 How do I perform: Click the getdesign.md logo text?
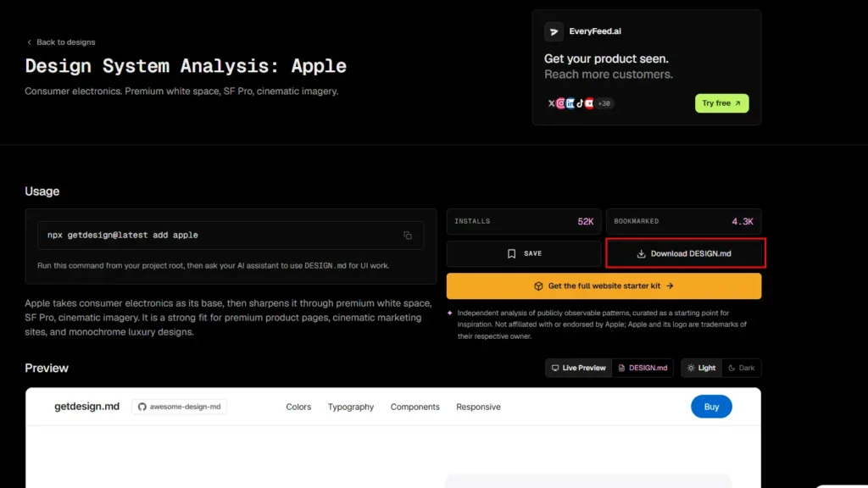(87, 406)
